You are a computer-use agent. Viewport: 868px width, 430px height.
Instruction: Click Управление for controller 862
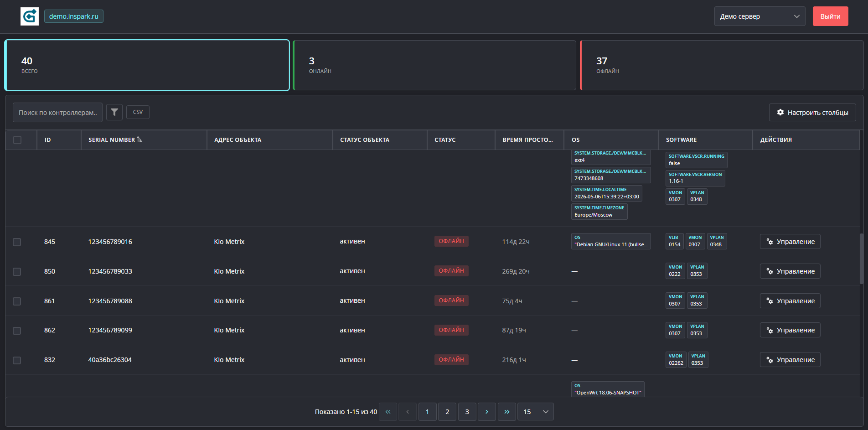point(790,330)
